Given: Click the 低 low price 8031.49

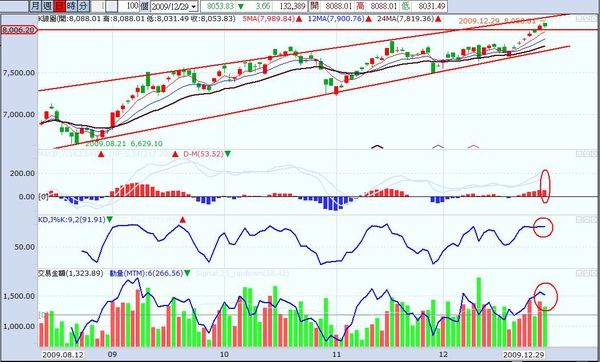Looking at the screenshot, I should pyautogui.click(x=431, y=6).
